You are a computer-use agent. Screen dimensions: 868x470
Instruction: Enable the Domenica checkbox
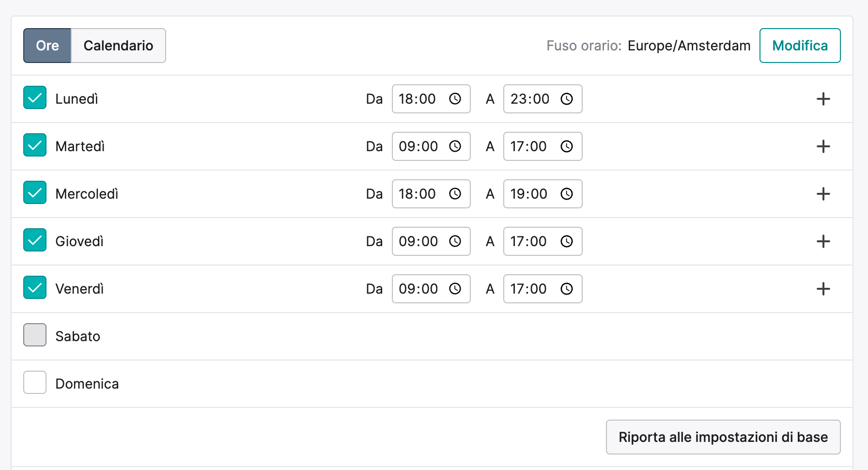35,382
